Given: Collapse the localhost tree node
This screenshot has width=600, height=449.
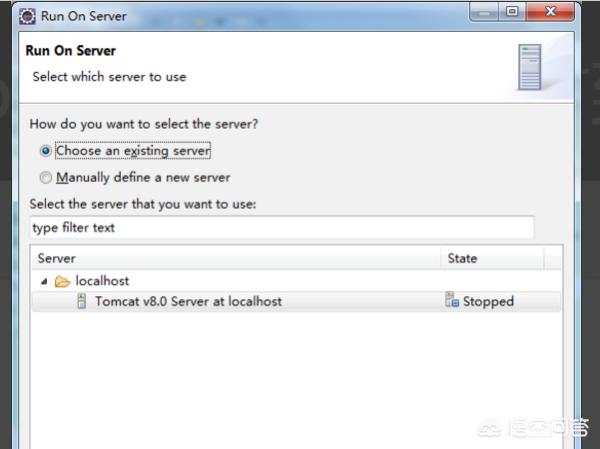Looking at the screenshot, I should (43, 281).
